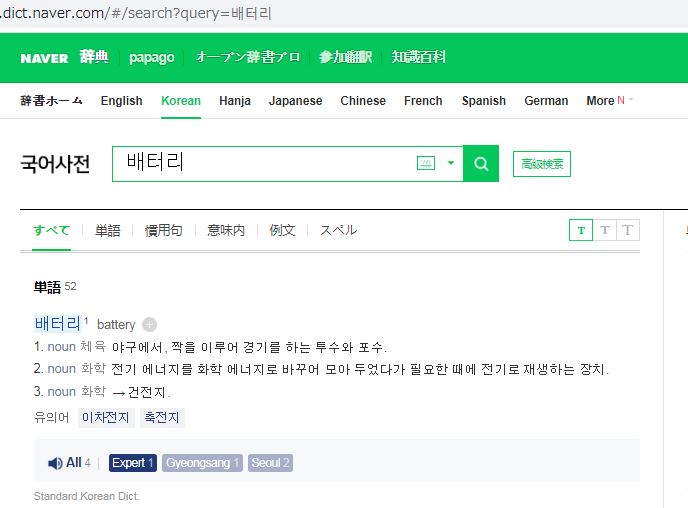688x508 pixels.
Task: Open the Japanese dictionary tab
Action: 295,101
